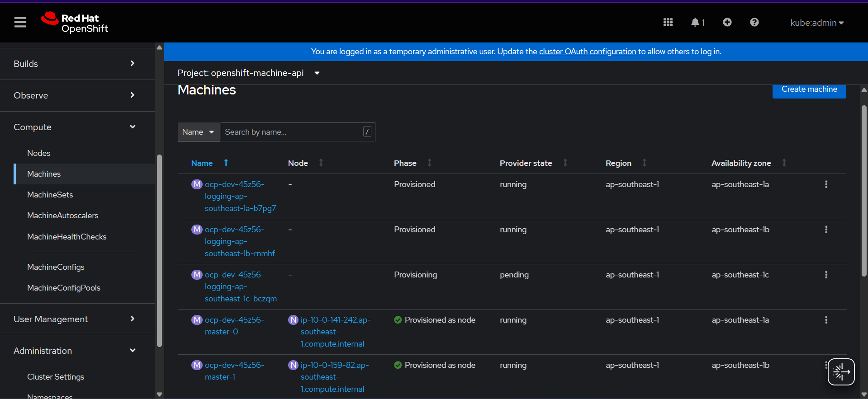The image size is (868, 399).
Task: Open notifications bell
Action: [x=697, y=22]
